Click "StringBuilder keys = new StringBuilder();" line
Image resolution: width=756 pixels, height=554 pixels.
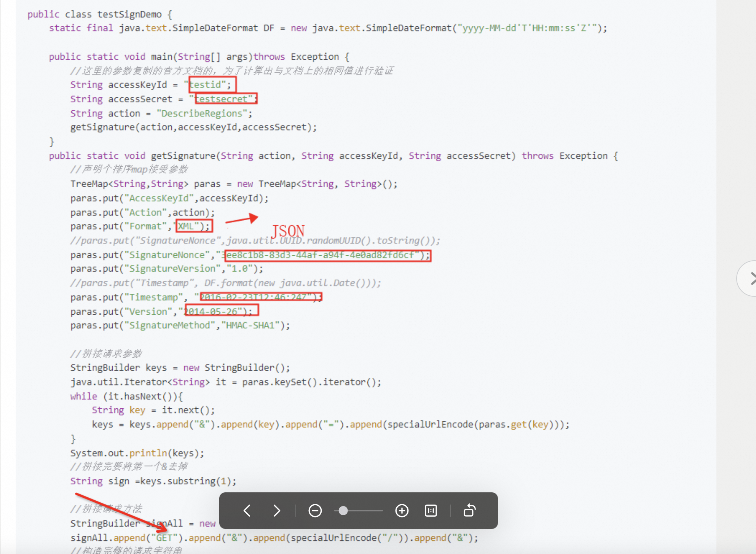point(180,368)
